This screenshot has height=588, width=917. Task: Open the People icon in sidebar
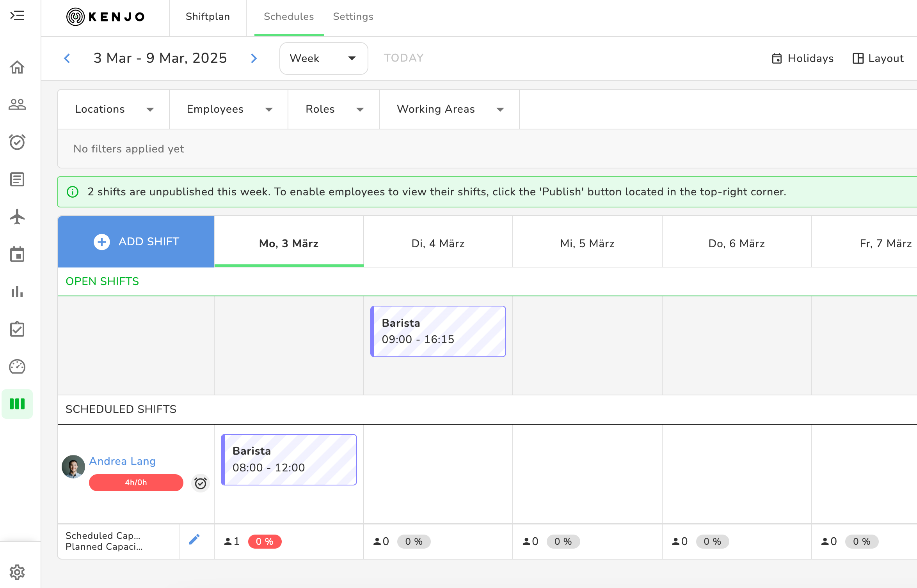[x=17, y=104]
